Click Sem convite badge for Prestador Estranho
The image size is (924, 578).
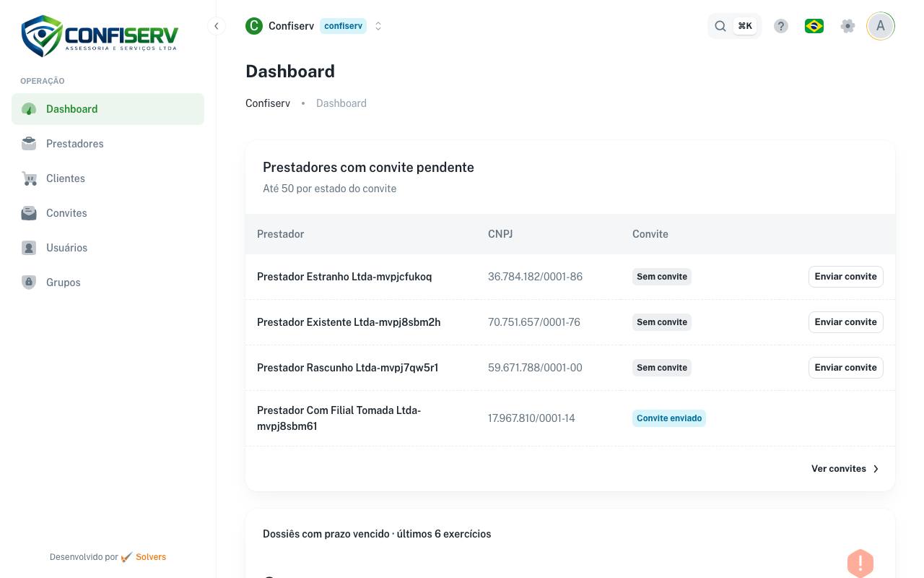662,277
